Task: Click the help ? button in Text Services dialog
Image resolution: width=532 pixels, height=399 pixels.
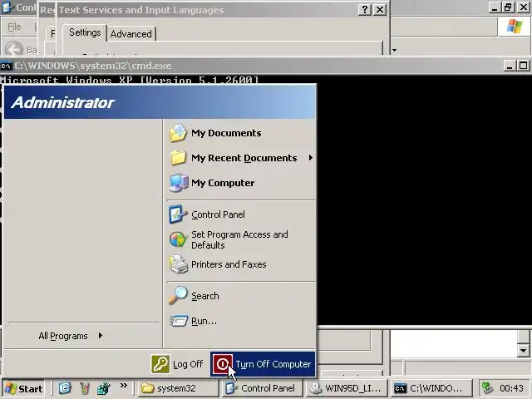Action: click(x=365, y=9)
